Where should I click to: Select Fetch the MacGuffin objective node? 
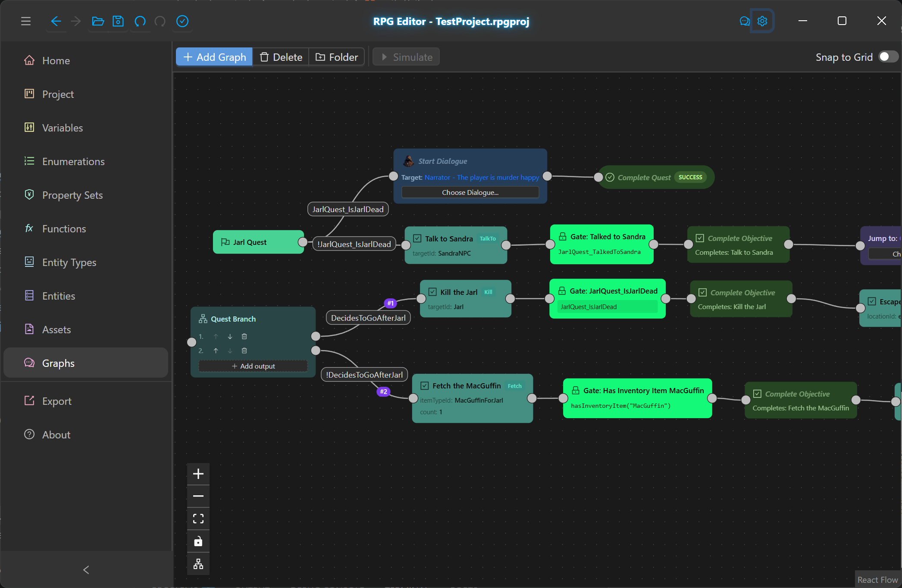click(473, 398)
